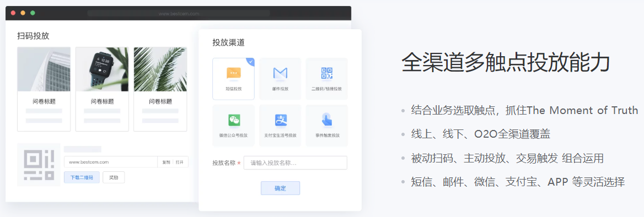Copy the link with 复制
This screenshot has width=644, height=217.
(166, 162)
